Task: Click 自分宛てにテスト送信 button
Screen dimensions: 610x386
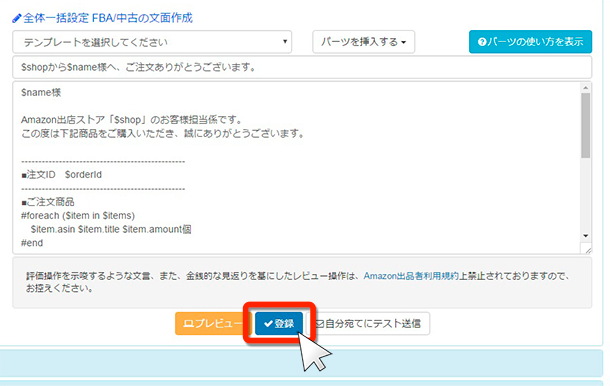Action: (x=370, y=323)
